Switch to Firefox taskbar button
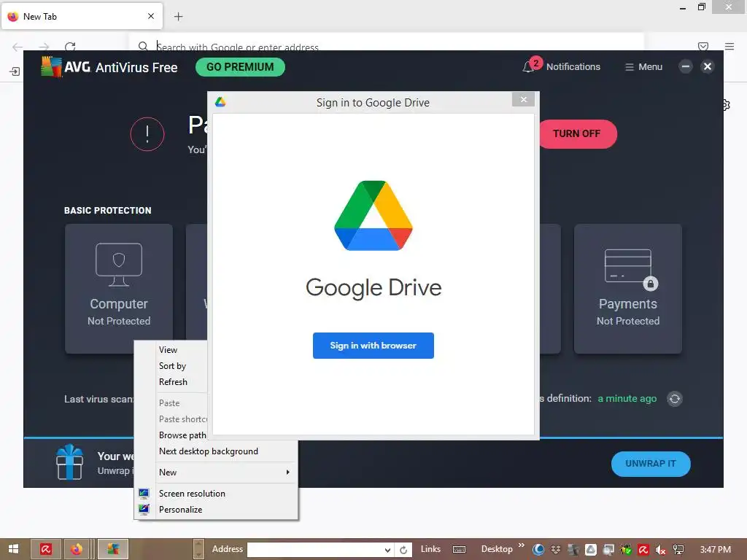This screenshot has height=560, width=747. pyautogui.click(x=76, y=549)
